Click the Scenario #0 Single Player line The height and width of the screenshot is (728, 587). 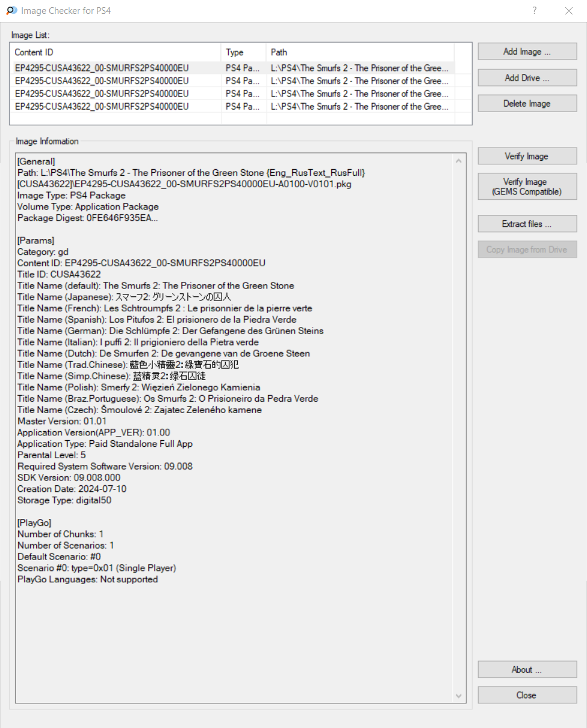(x=96, y=568)
